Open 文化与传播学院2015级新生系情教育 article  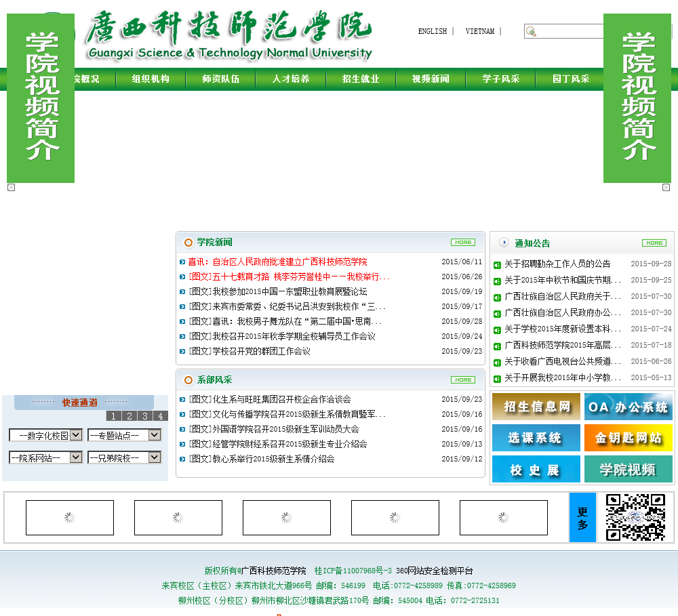(x=287, y=414)
